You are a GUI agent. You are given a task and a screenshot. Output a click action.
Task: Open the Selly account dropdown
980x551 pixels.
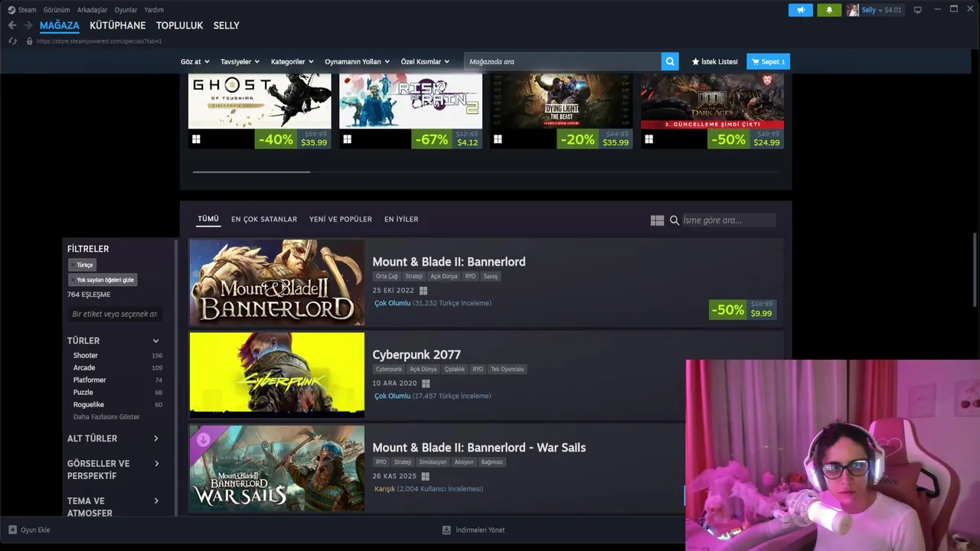(x=881, y=10)
